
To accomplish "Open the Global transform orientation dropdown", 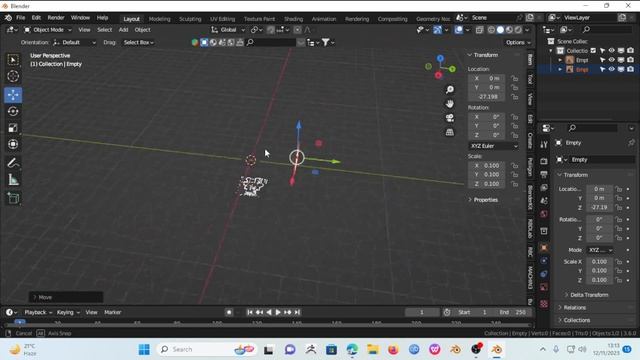I will tap(228, 30).
